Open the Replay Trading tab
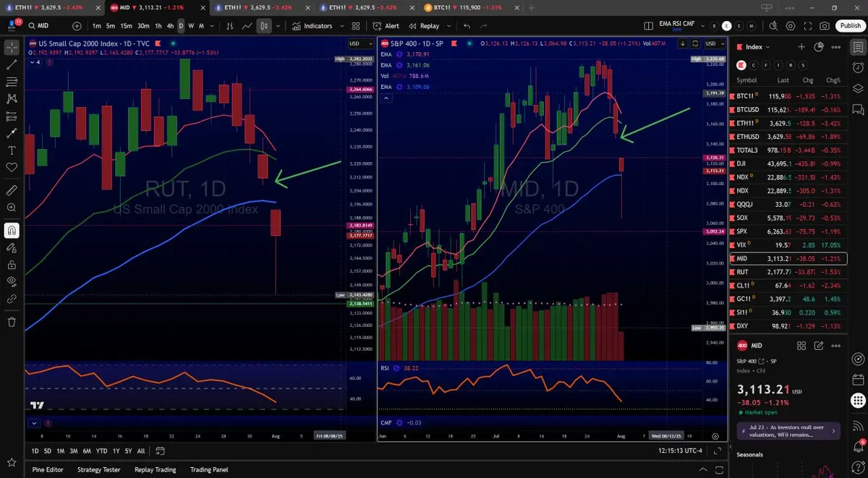The height and width of the screenshot is (478, 868). click(155, 469)
